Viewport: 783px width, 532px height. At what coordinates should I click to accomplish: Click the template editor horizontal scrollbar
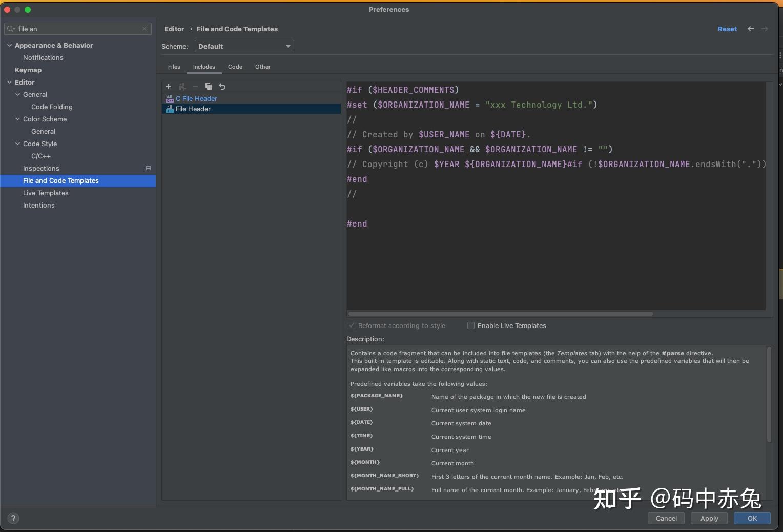tap(501, 313)
